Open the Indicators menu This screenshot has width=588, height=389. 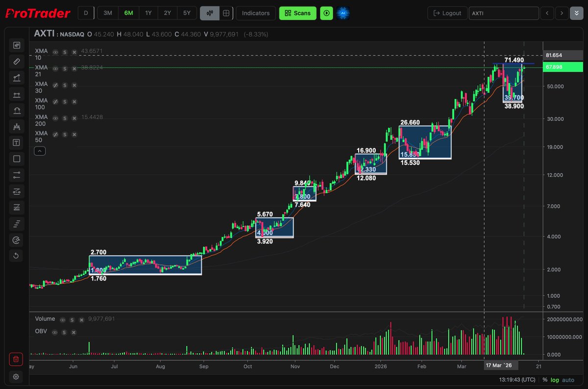click(255, 13)
